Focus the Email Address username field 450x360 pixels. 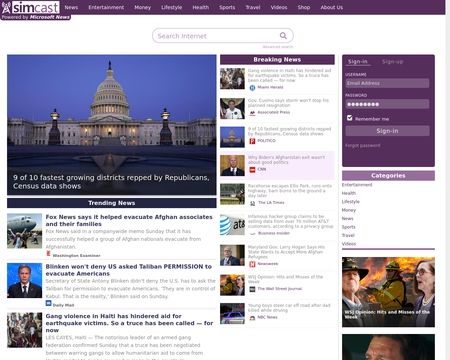pyautogui.click(x=387, y=83)
